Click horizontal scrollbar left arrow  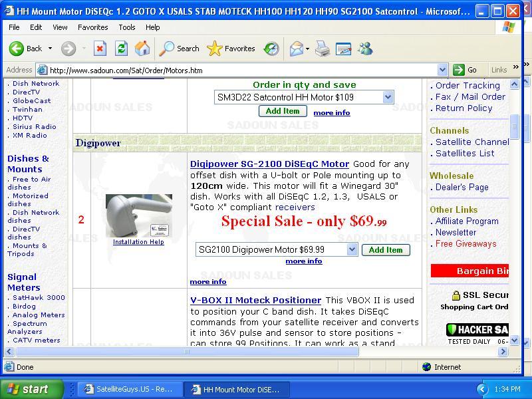(9, 352)
